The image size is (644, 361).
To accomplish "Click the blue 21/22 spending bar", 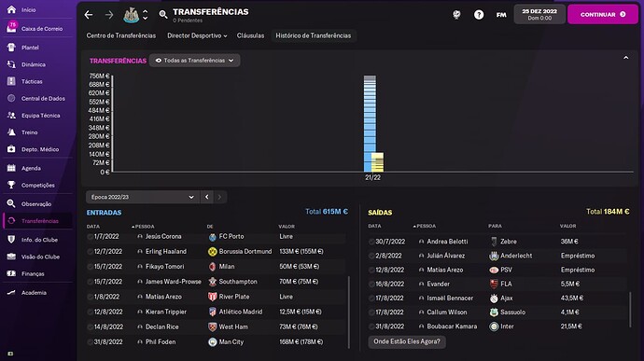I will click(x=370, y=123).
